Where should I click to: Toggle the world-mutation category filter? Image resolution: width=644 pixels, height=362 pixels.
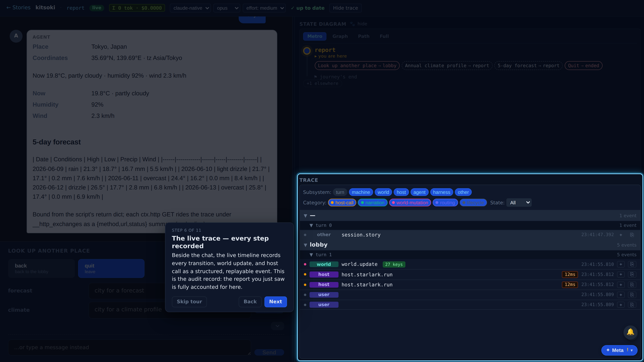(x=410, y=203)
